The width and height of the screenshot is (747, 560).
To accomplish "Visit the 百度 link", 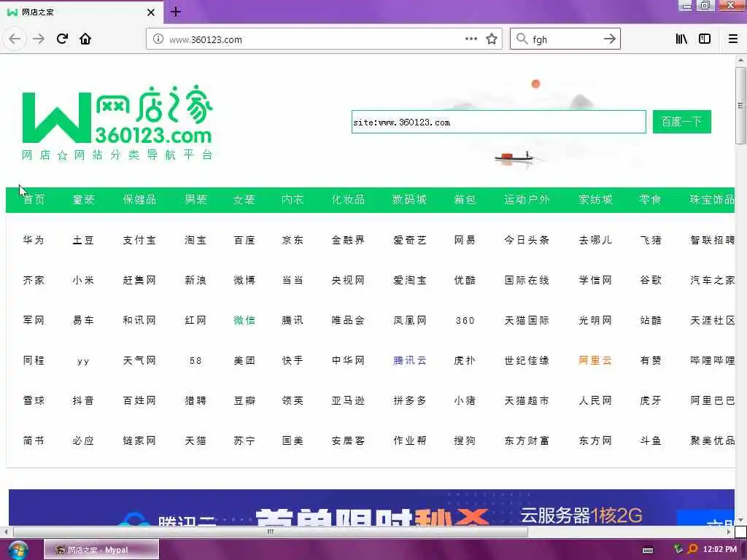I will pos(244,240).
